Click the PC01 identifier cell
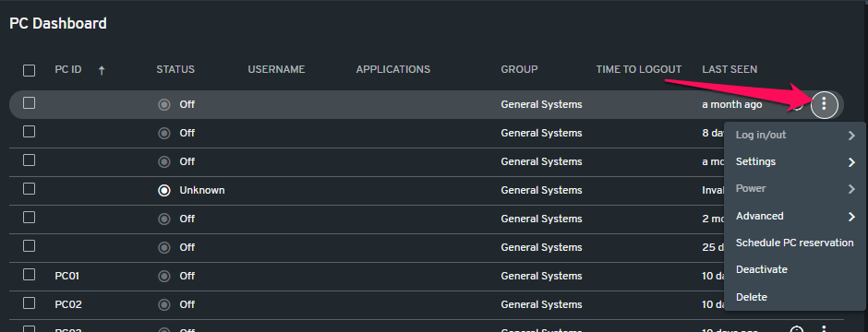 [x=67, y=276]
